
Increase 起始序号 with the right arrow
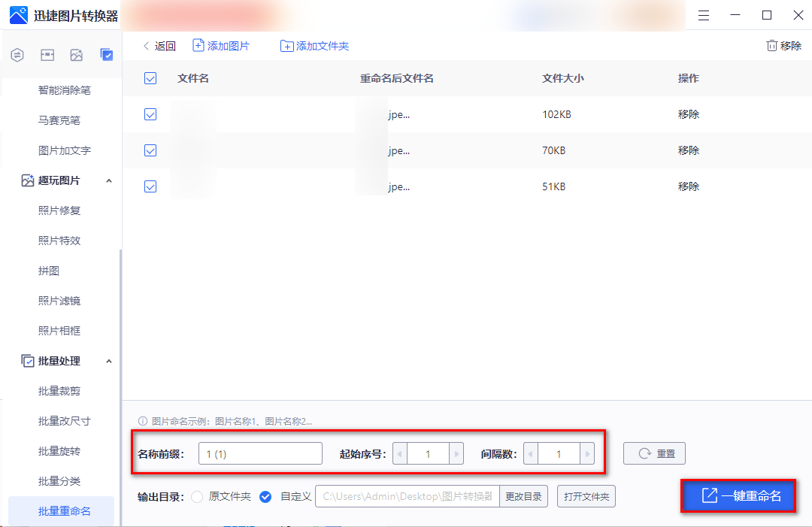point(456,454)
